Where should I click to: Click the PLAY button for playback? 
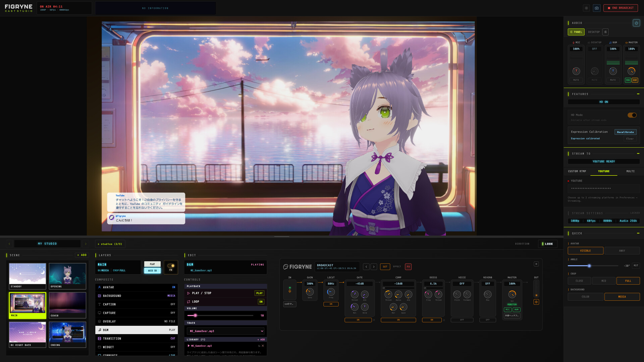click(259, 293)
